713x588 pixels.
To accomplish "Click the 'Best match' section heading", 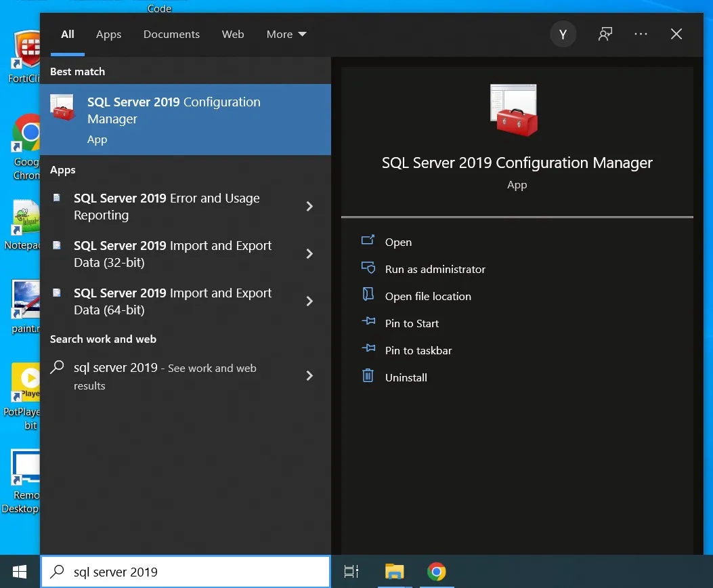I will [x=77, y=71].
